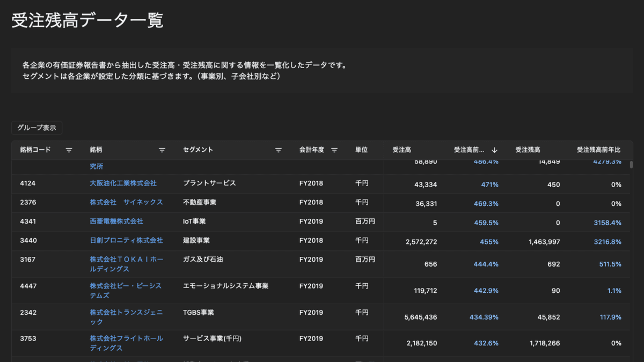Select the 471% value for 大阪油化工業

pos(489,184)
